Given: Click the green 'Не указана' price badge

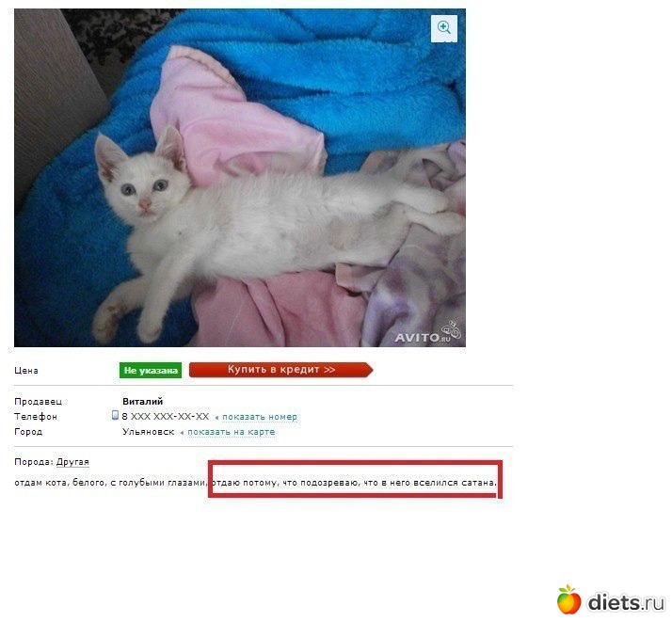Looking at the screenshot, I should pos(151,370).
